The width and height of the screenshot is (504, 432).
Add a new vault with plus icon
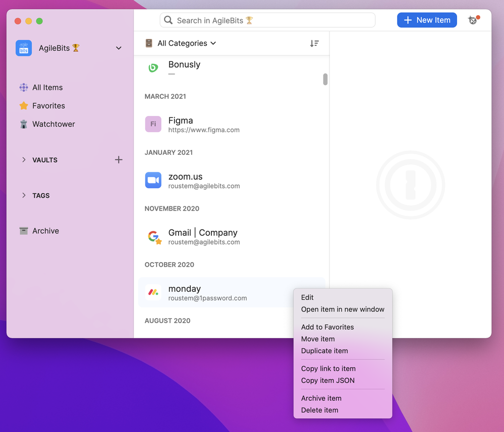[x=119, y=160]
